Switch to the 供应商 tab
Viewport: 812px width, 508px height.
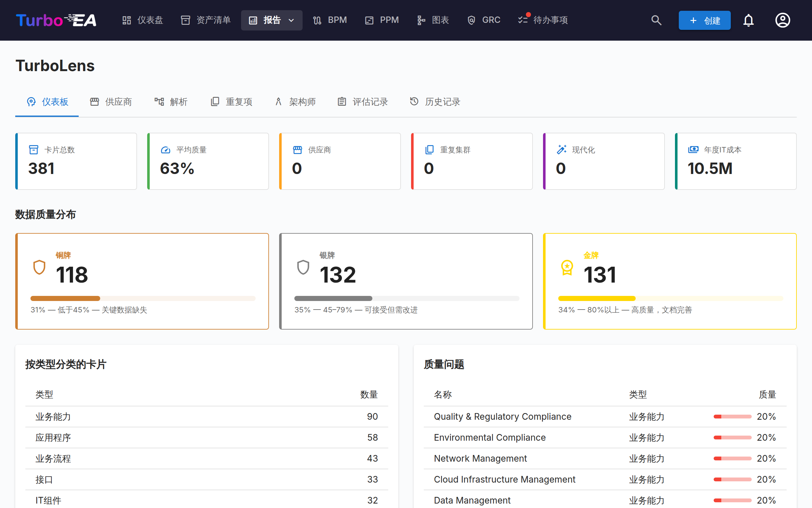(x=111, y=102)
